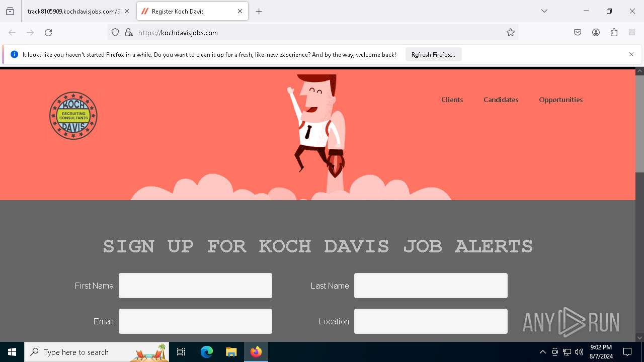Open Firefox application menu

coord(632,33)
